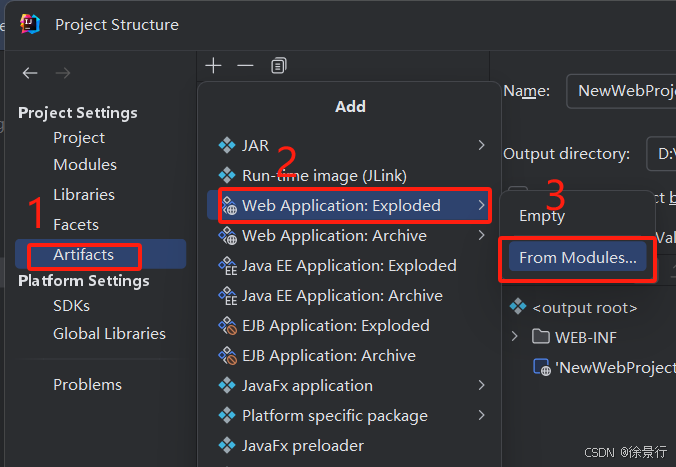Image resolution: width=676 pixels, height=467 pixels.
Task: Open the Modules settings page
Action: [x=85, y=164]
